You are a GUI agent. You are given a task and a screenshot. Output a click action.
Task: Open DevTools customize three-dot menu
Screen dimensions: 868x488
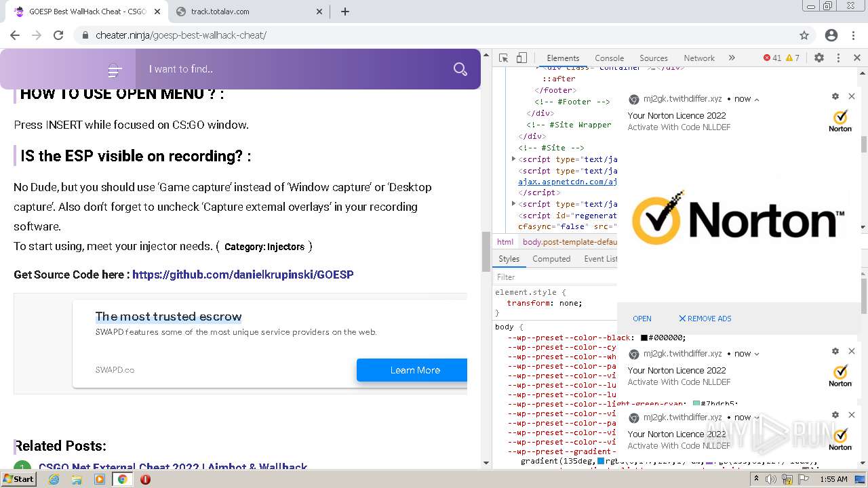[x=838, y=58]
